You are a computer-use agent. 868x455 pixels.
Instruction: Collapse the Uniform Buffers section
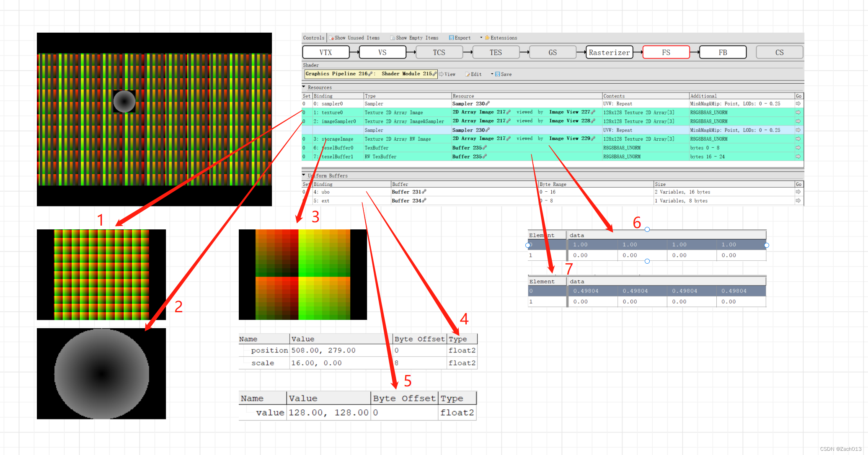point(304,175)
